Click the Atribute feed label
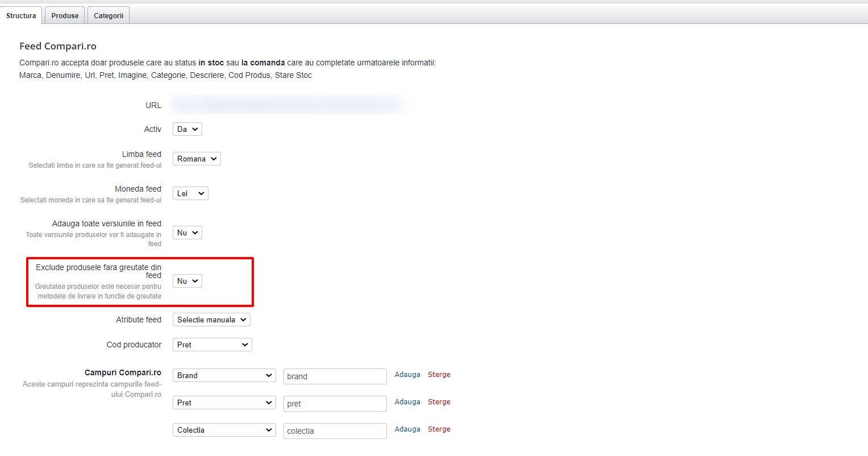Viewport: 868px width, 456px height. click(x=139, y=320)
